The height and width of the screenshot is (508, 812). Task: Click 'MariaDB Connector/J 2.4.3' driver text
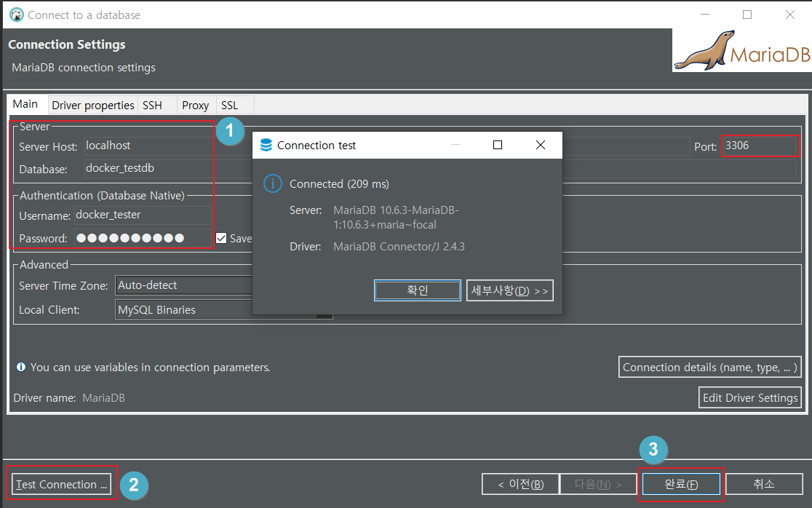[399, 247]
